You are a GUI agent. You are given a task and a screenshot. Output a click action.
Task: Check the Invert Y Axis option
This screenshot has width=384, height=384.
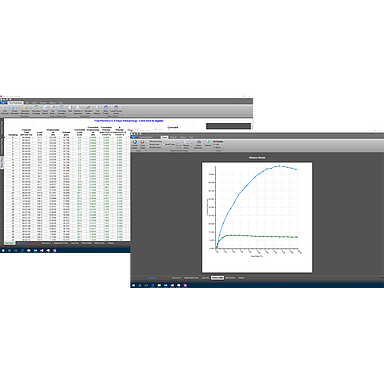point(169,144)
